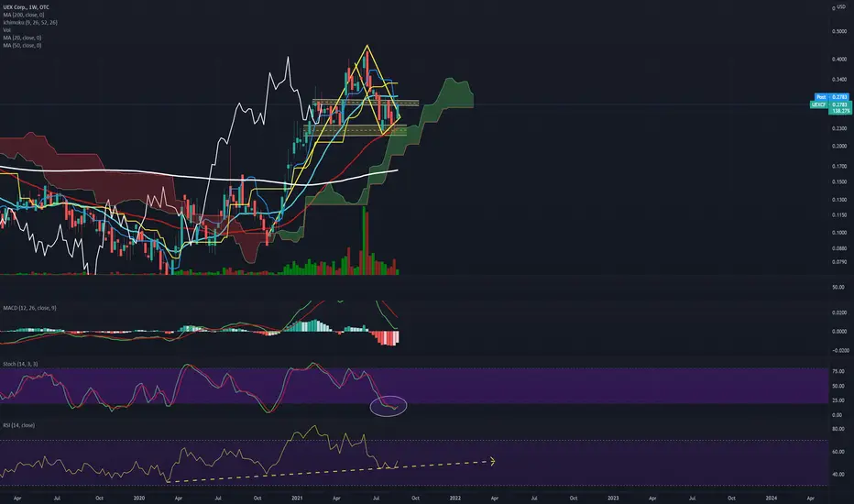
Task: Select the MA (50, close, 0) legend
Action: [22, 45]
